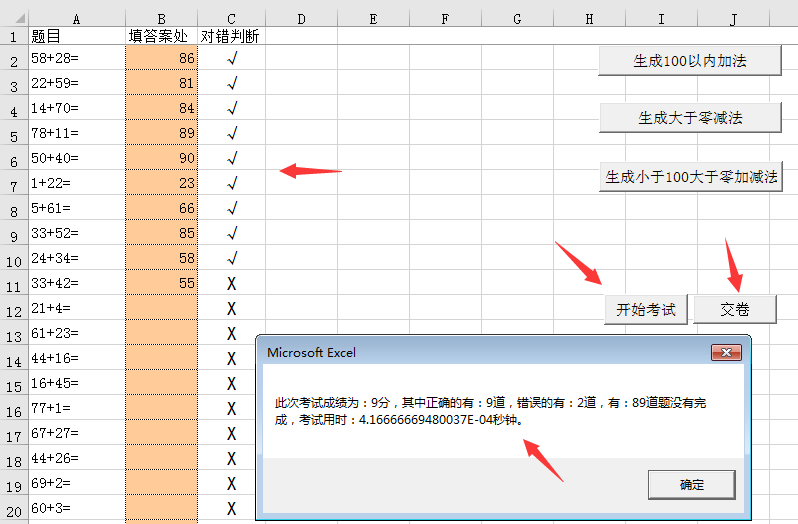Click the 生成小于100大于零加减法 button
Image resolution: width=798 pixels, height=524 pixels.
[691, 177]
